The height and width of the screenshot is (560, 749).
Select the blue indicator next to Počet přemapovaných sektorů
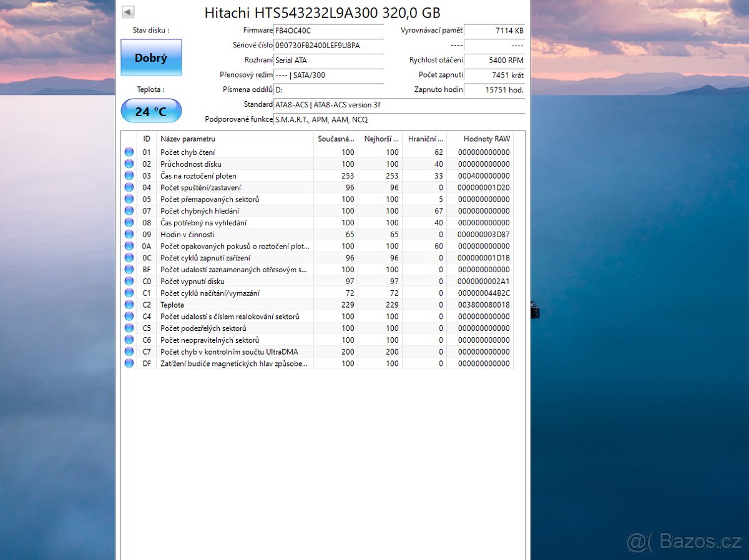tap(129, 199)
